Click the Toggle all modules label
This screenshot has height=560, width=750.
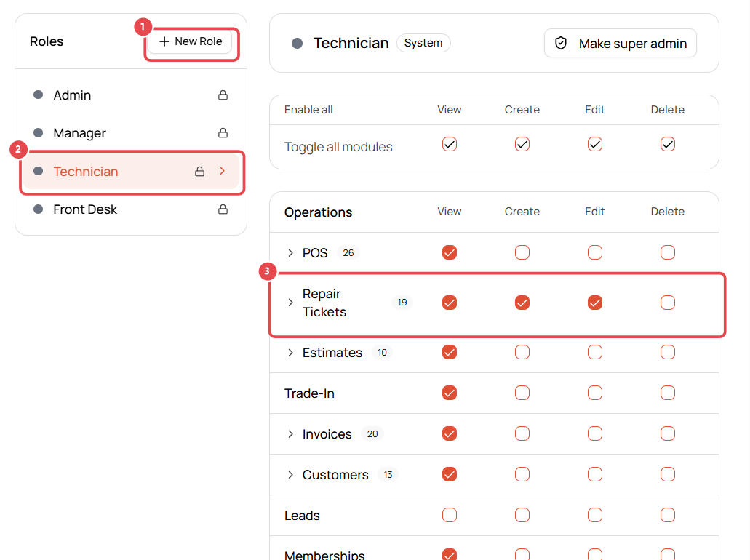tap(338, 147)
